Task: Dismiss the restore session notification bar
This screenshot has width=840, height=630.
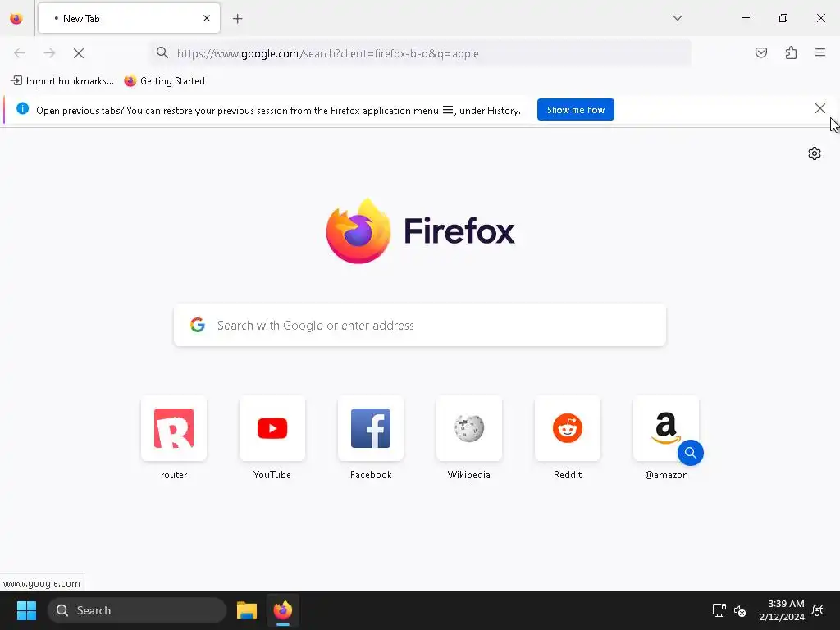Action: click(x=819, y=109)
